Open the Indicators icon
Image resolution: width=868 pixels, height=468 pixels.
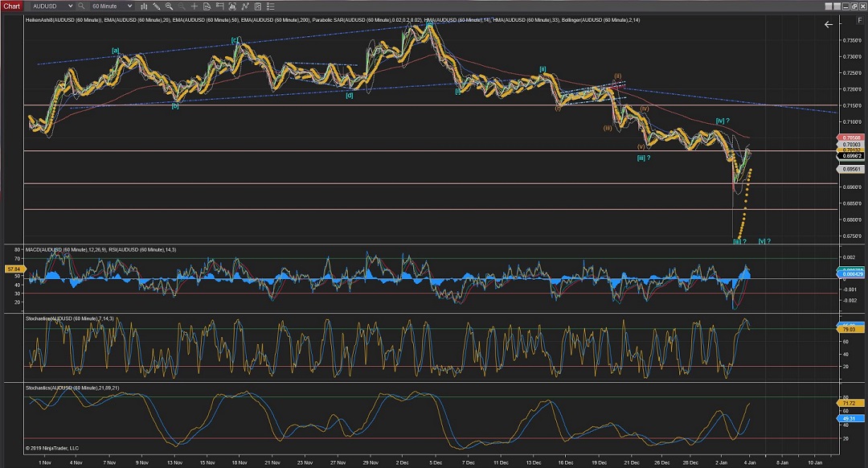232,6
